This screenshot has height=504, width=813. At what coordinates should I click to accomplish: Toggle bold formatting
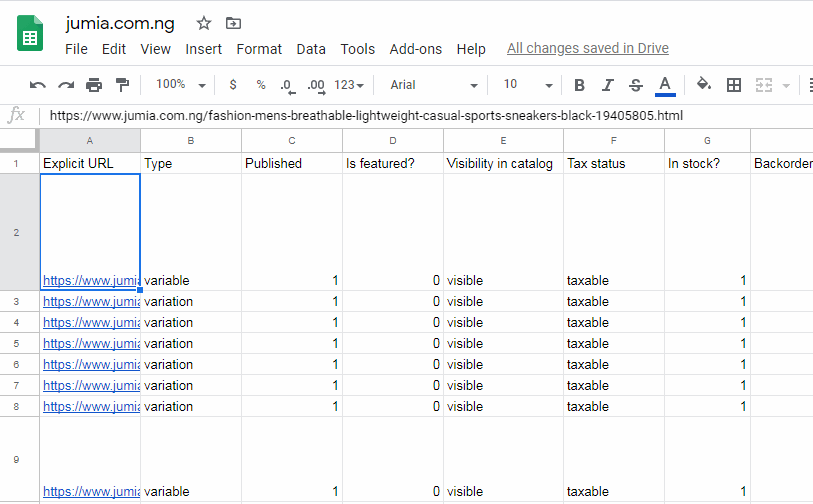580,85
